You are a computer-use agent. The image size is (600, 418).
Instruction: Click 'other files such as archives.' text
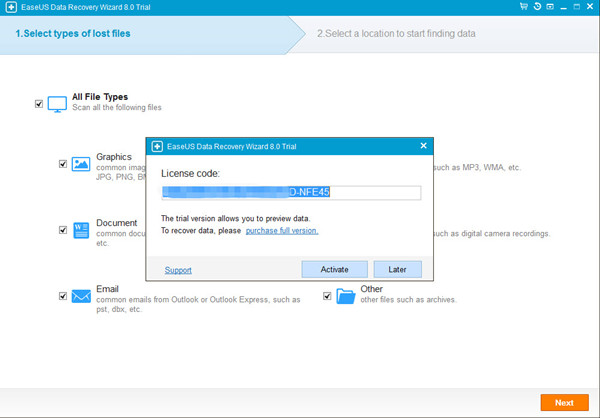tap(408, 300)
